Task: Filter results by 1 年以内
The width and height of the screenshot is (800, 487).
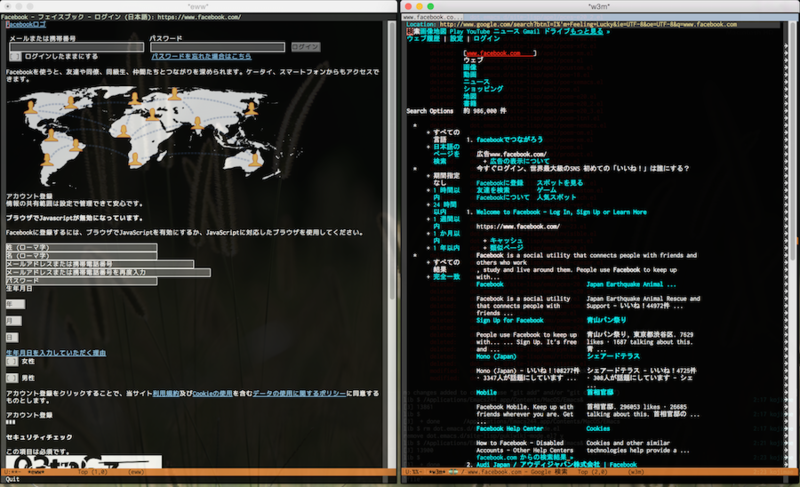Action: (x=446, y=248)
